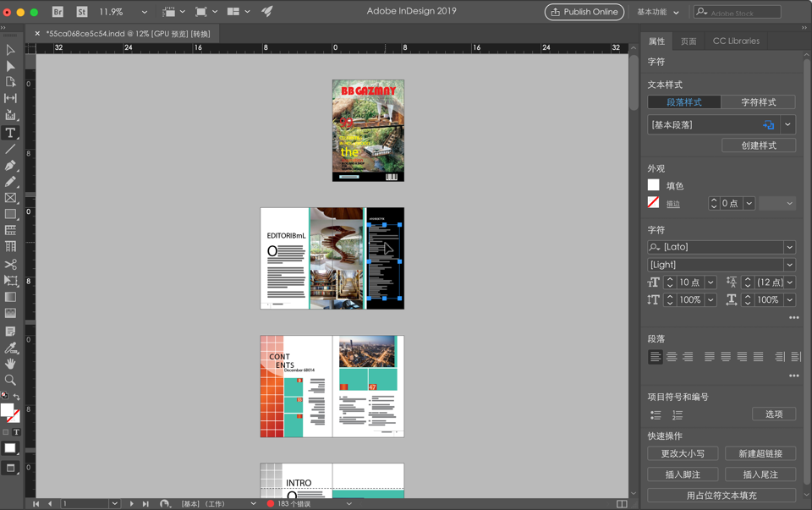Viewport: 812px width, 510px height.
Task: Select the Rectangle Frame tool
Action: (x=11, y=198)
